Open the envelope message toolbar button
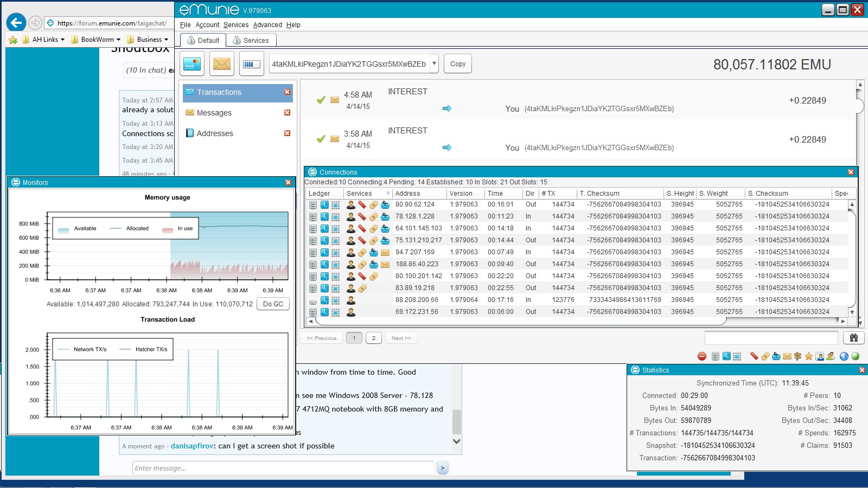The height and width of the screenshot is (488, 868). pos(222,64)
